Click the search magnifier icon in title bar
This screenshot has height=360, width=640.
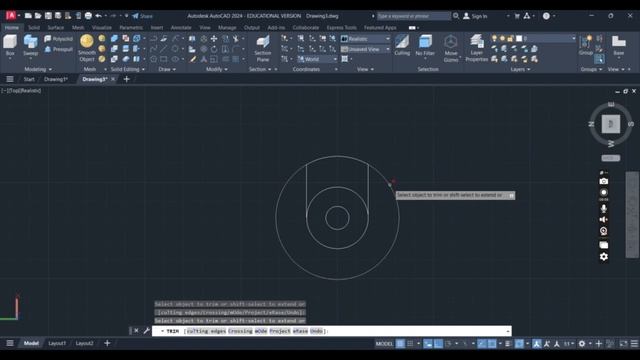pos(456,16)
